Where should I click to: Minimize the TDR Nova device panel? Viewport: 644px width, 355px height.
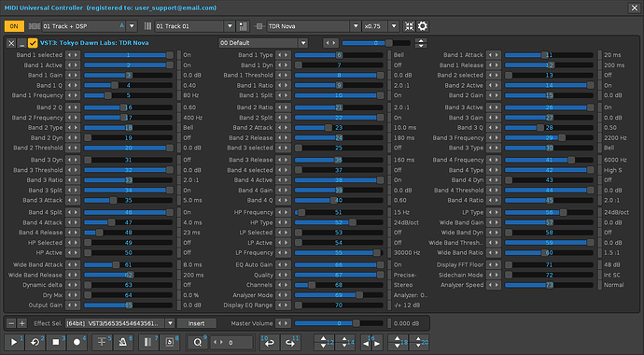click(21, 43)
